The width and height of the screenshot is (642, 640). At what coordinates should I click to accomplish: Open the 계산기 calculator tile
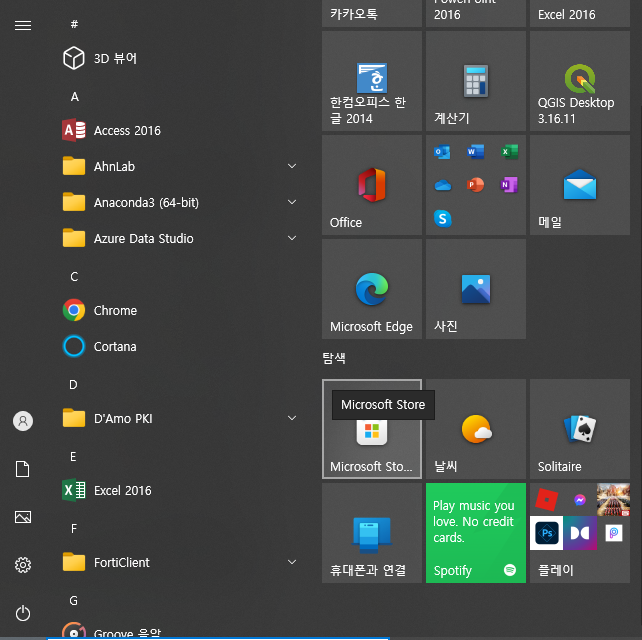(x=476, y=81)
